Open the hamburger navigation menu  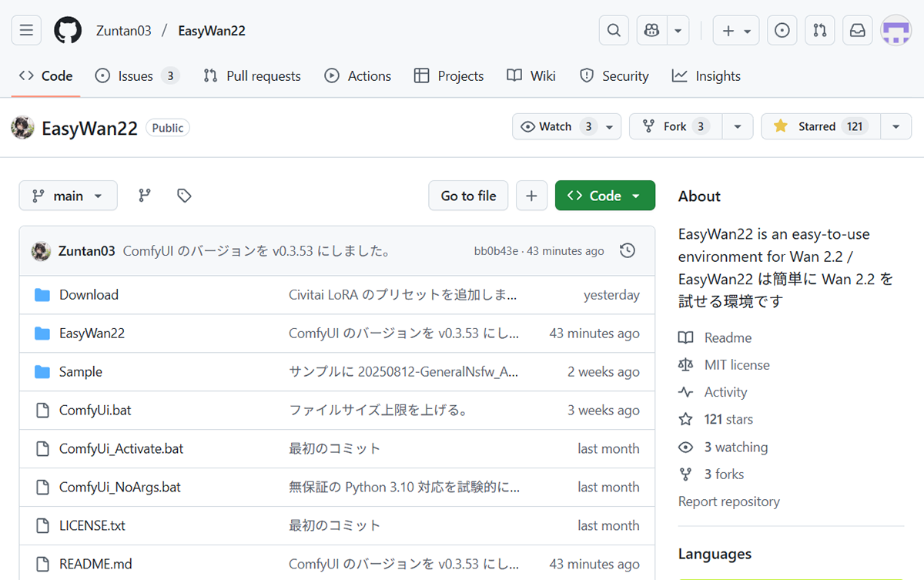(x=25, y=30)
